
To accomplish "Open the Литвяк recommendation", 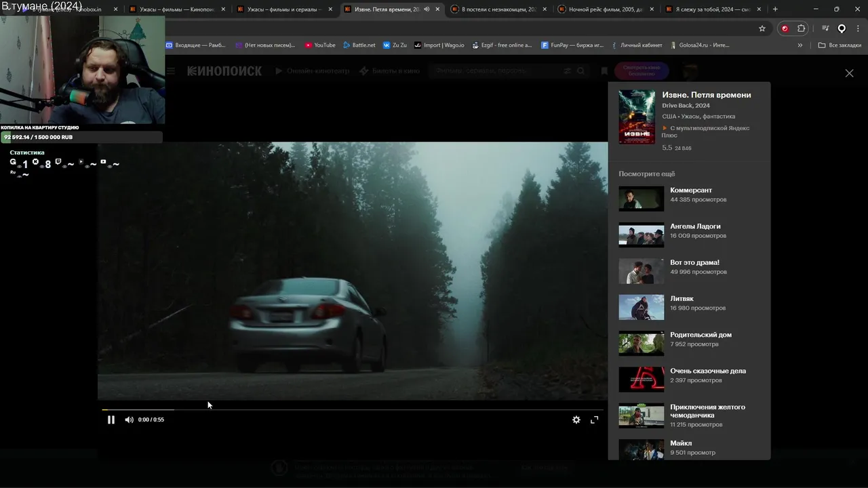I will coord(682,299).
